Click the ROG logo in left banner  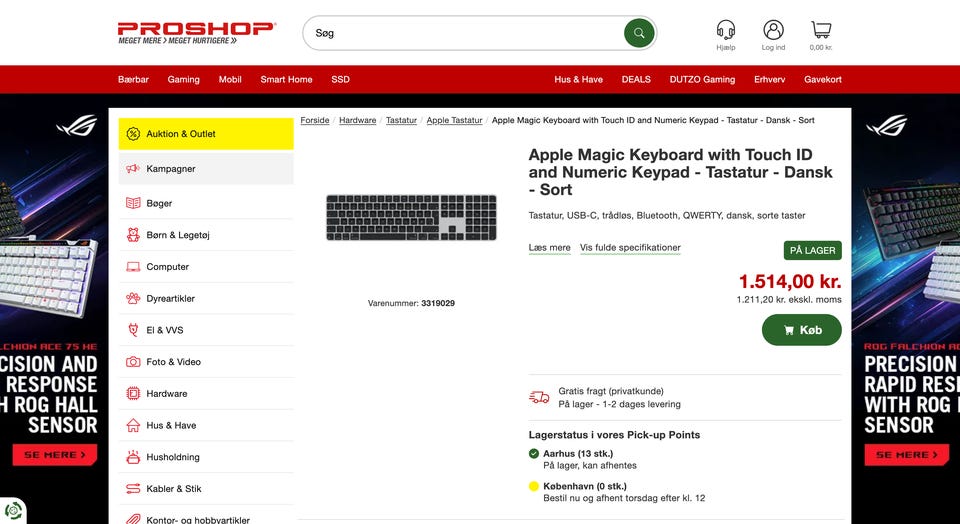pos(77,125)
